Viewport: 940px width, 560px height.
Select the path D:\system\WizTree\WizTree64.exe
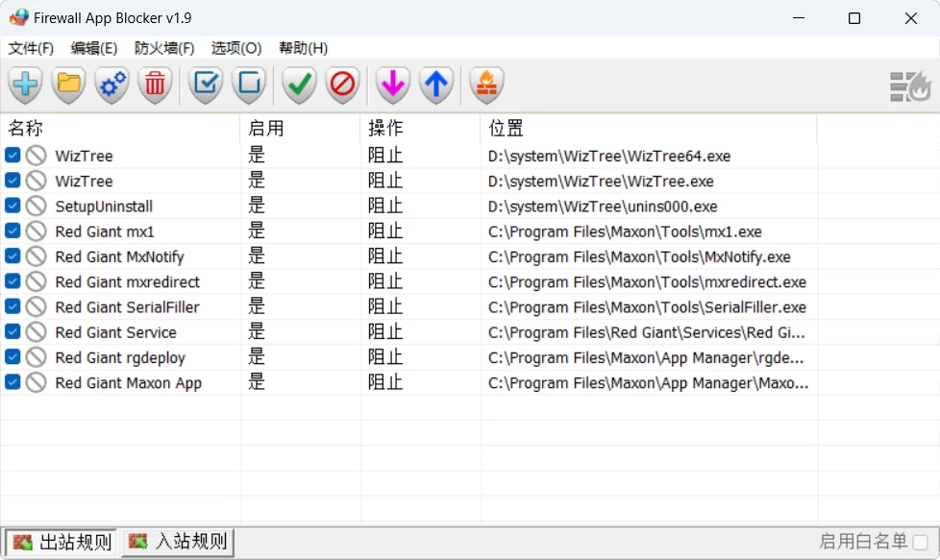point(609,157)
